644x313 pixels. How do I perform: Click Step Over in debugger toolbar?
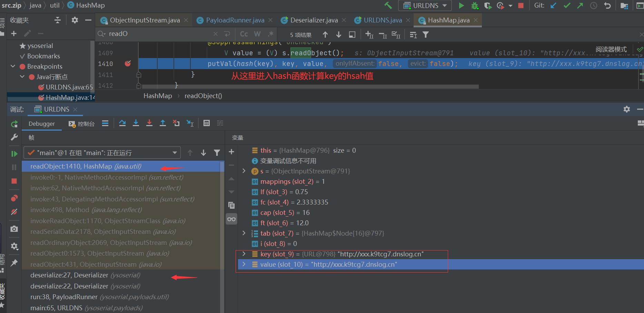pos(122,123)
